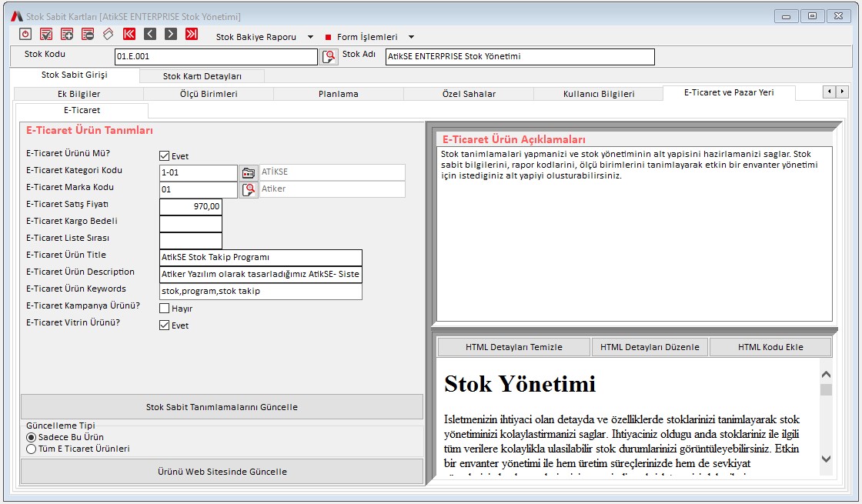
Task: Open Stok Bakiye Raporu dropdown arrow
Action: (310, 38)
